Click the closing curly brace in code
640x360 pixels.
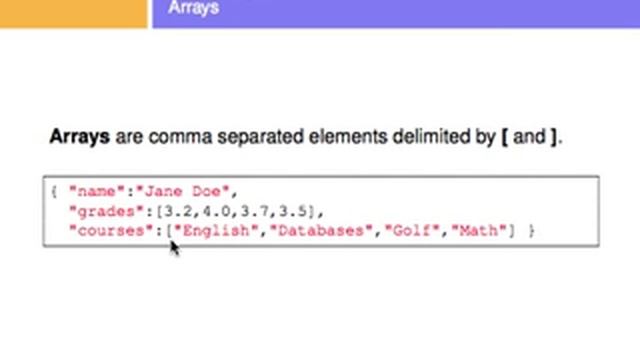[x=531, y=231]
